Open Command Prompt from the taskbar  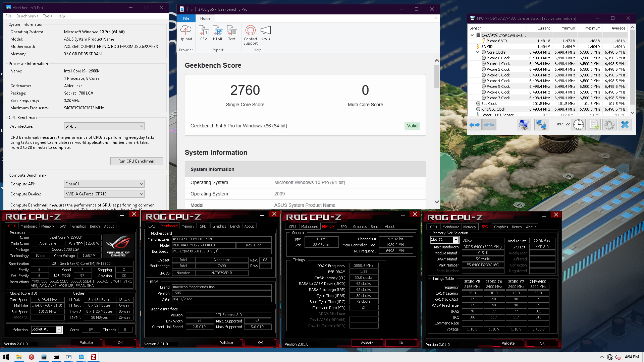tap(56, 357)
